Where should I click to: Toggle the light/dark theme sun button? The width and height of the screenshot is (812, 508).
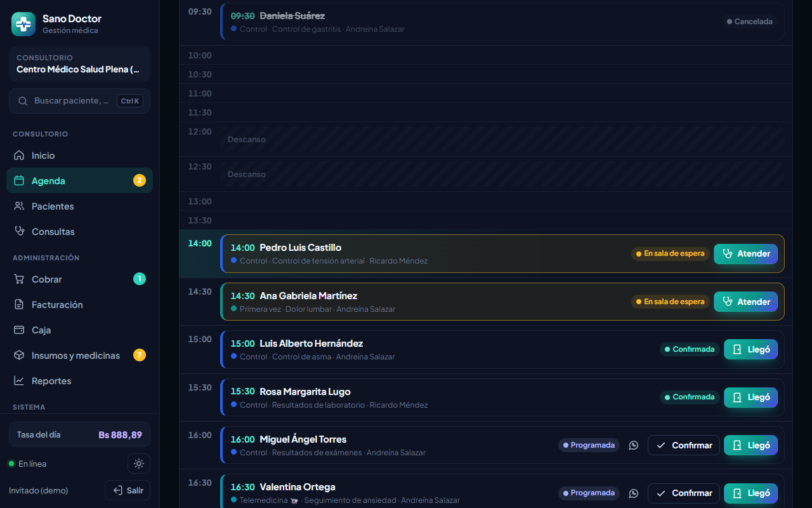[x=139, y=464]
